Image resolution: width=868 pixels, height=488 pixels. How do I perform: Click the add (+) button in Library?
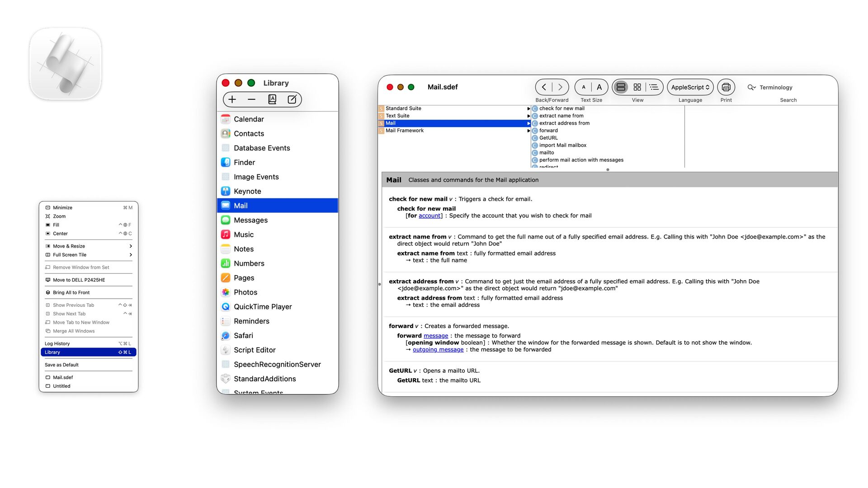(232, 99)
